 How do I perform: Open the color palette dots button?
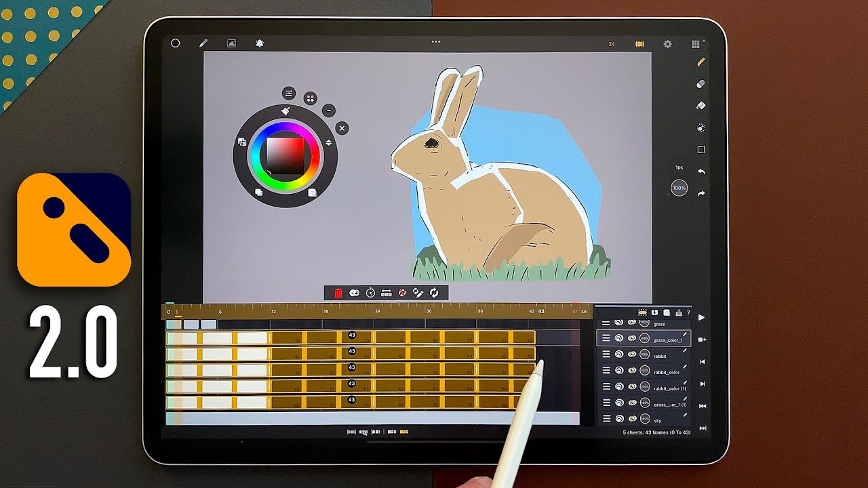pyautogui.click(x=310, y=98)
